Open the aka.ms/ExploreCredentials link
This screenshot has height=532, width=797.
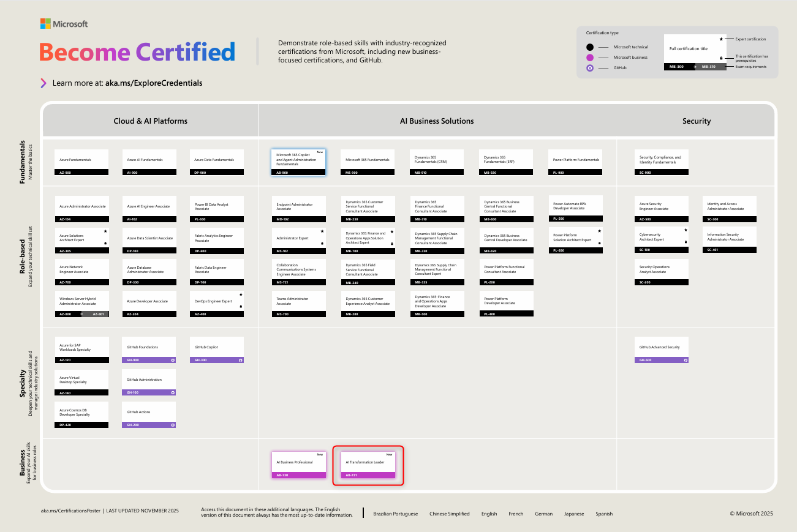[x=154, y=83]
